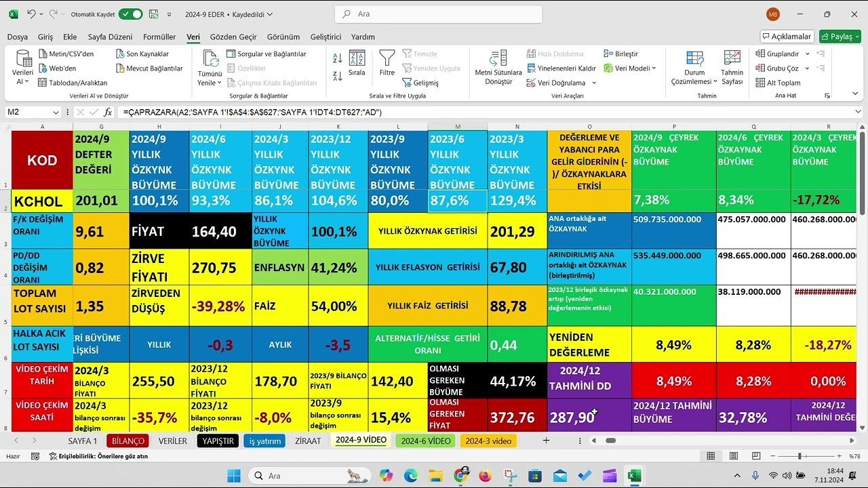Click the Paylaş share button
Image resolution: width=868 pixels, height=488 pixels.
pos(840,37)
